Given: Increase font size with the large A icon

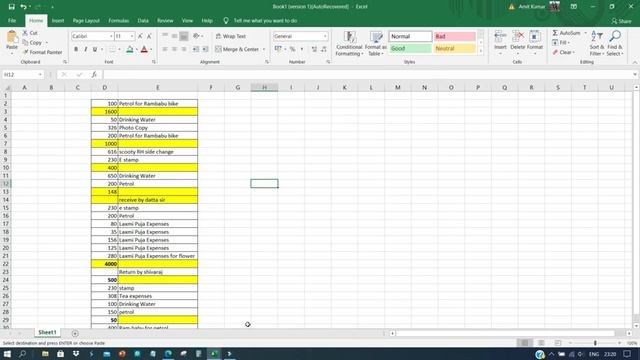Looking at the screenshot, I should click(x=140, y=36).
